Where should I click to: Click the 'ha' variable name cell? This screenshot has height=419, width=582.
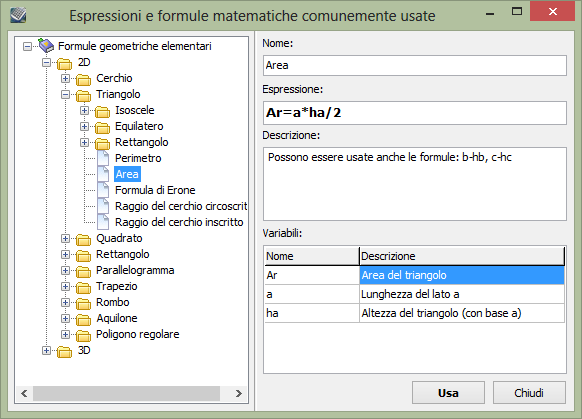point(312,313)
